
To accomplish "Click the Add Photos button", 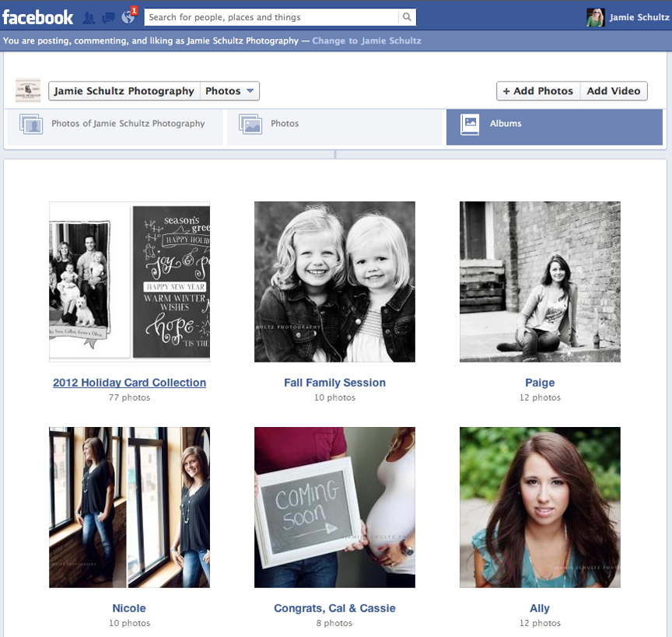I will [x=538, y=91].
